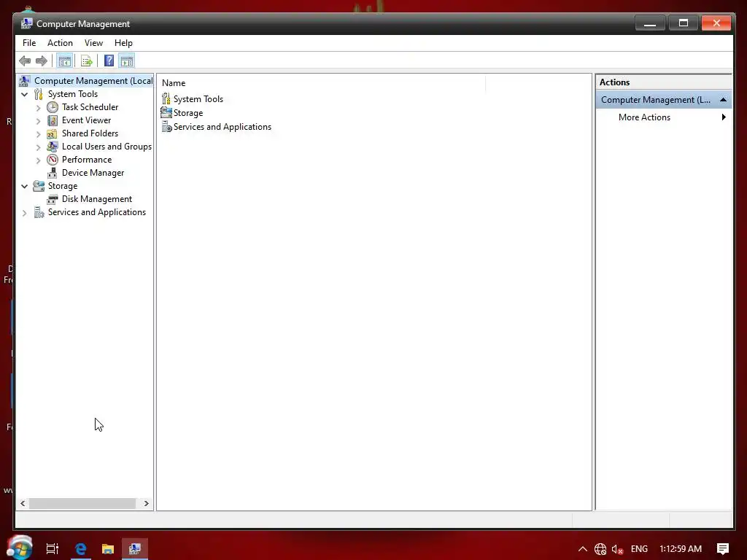Expand the Event Viewer node
The width and height of the screenshot is (747, 560).
39,121
